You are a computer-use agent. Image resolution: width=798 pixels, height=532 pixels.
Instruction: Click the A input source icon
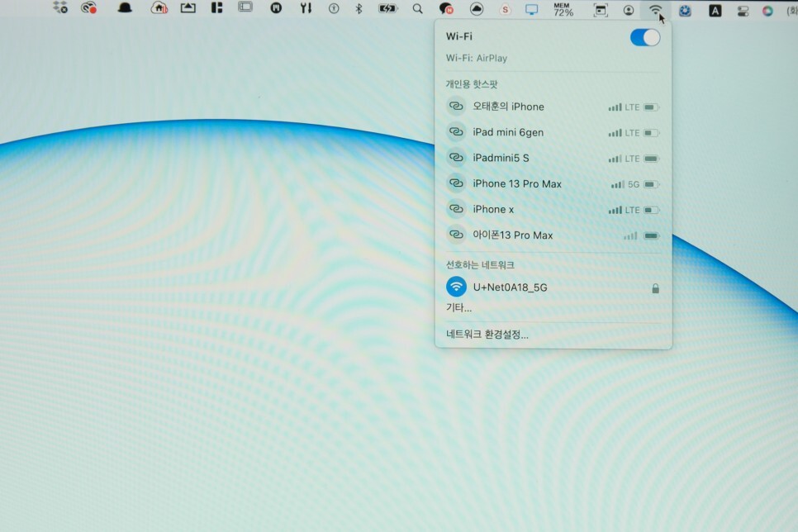(x=715, y=10)
